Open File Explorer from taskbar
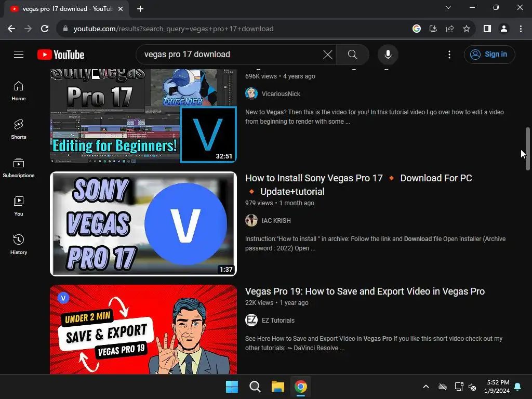This screenshot has width=532, height=399. coord(277,387)
